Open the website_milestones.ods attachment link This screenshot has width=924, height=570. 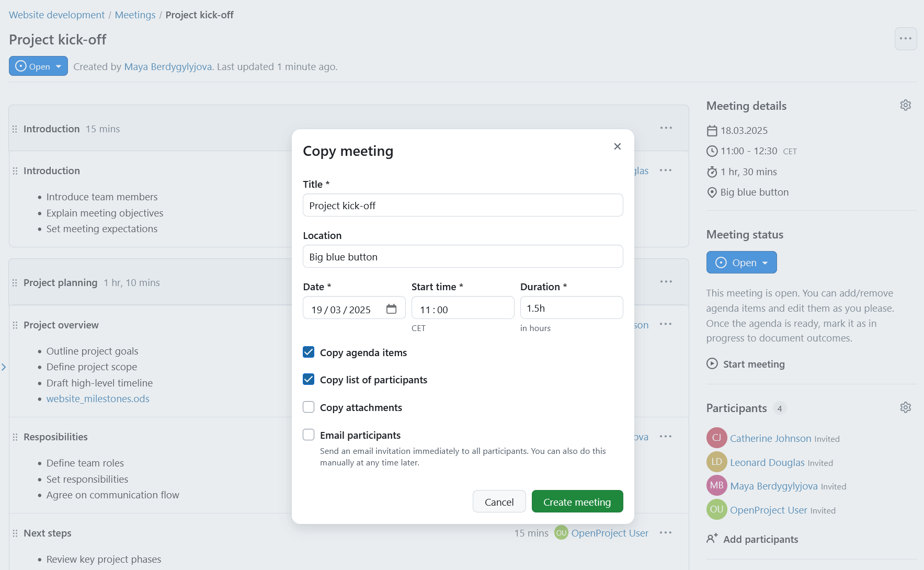pos(98,398)
